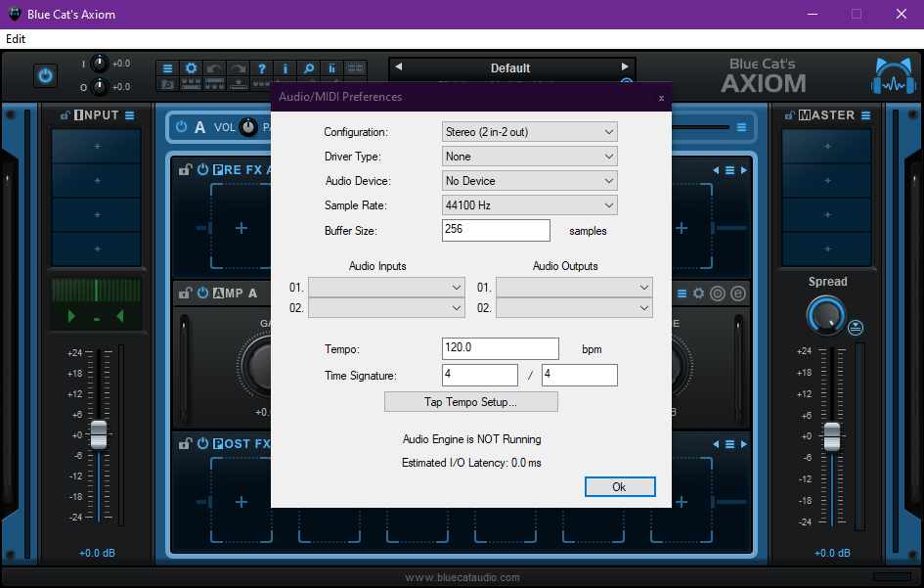Click the toolbar icon right of the magnifier
Screen dimensions: 924x588
(331, 68)
